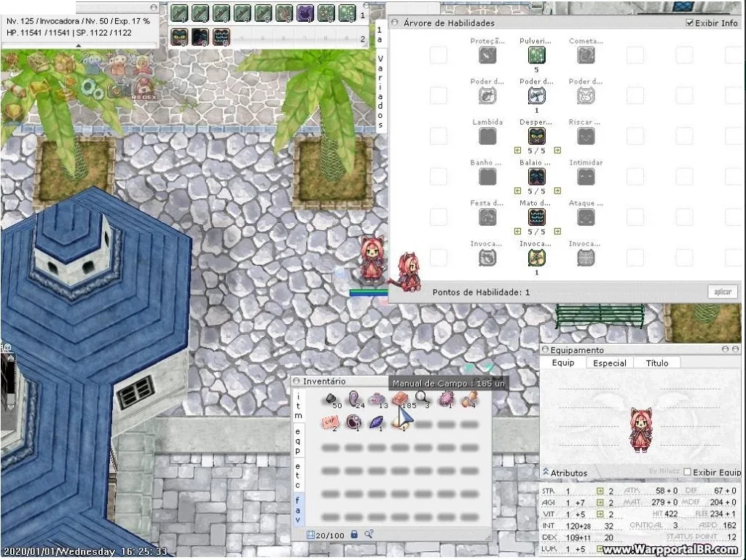Click the Manual de Campo item with 185
The width and height of the screenshot is (746, 560).
(400, 398)
